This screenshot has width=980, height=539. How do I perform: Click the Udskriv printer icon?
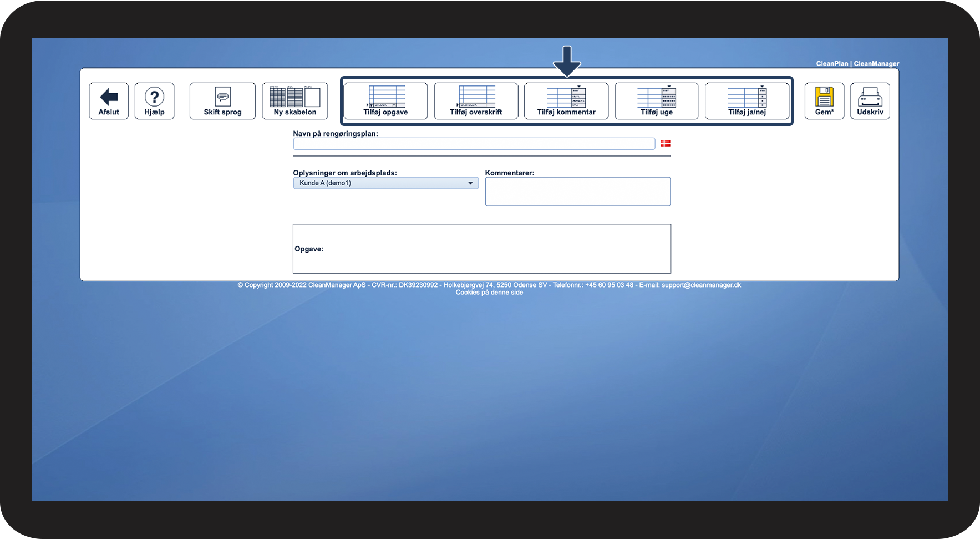tap(870, 101)
